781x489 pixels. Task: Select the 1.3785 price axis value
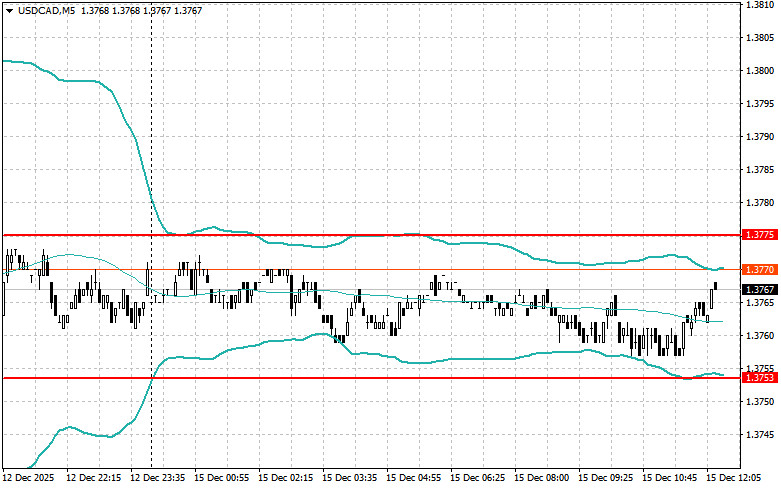pos(760,170)
